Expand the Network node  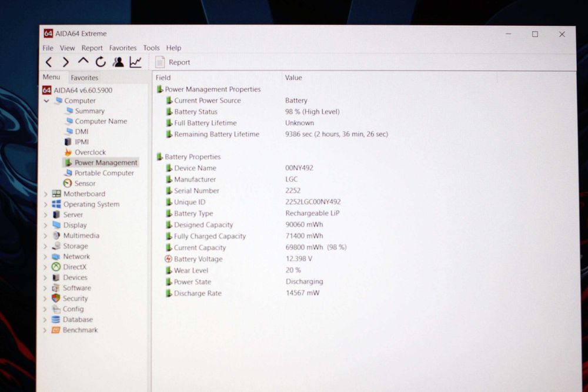click(x=46, y=257)
